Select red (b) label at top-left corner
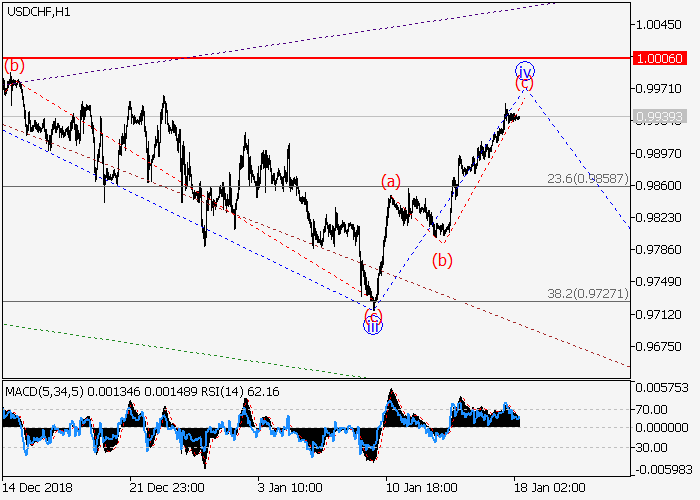 13,66
